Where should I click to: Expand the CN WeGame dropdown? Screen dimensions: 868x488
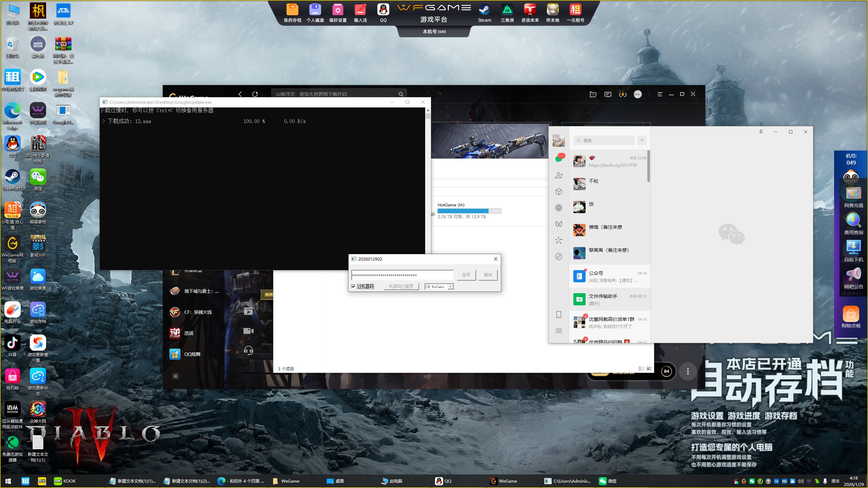(x=450, y=287)
